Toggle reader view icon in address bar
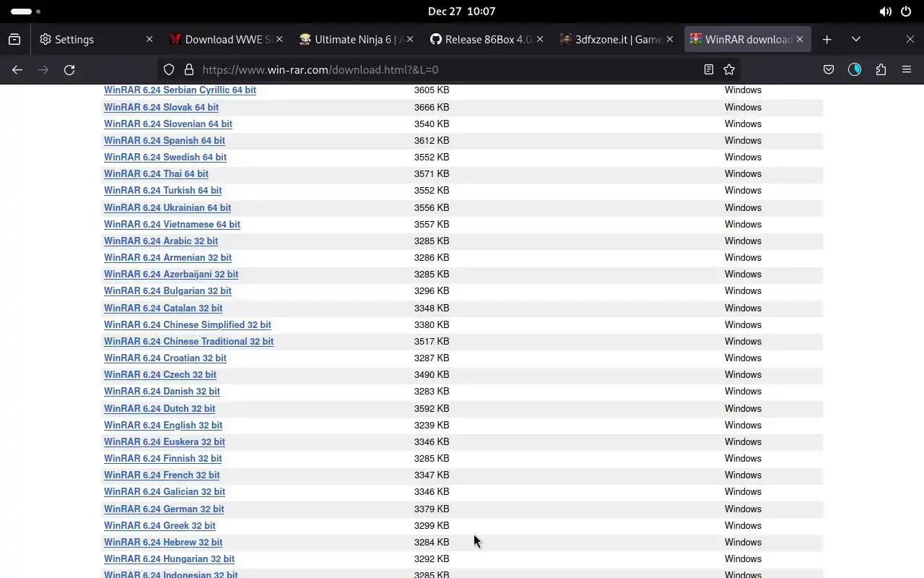The height and width of the screenshot is (578, 924). [709, 69]
